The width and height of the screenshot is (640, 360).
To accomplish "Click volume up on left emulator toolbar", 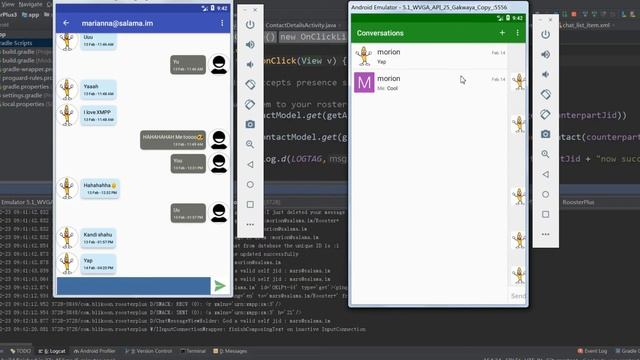I will [250, 44].
